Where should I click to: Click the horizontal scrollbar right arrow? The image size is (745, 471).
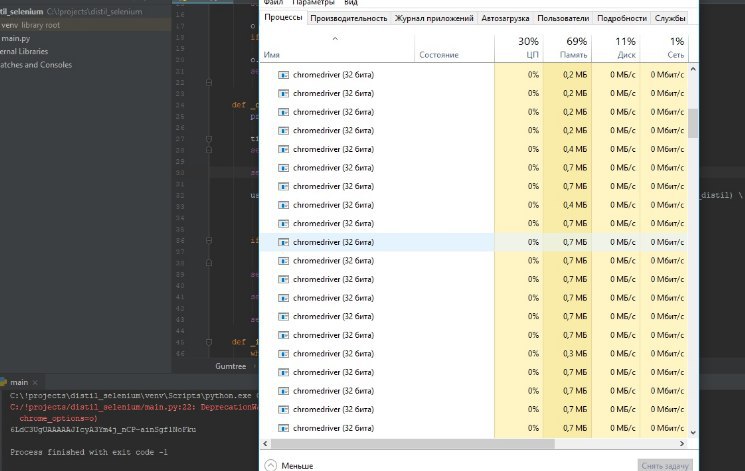tap(682, 443)
